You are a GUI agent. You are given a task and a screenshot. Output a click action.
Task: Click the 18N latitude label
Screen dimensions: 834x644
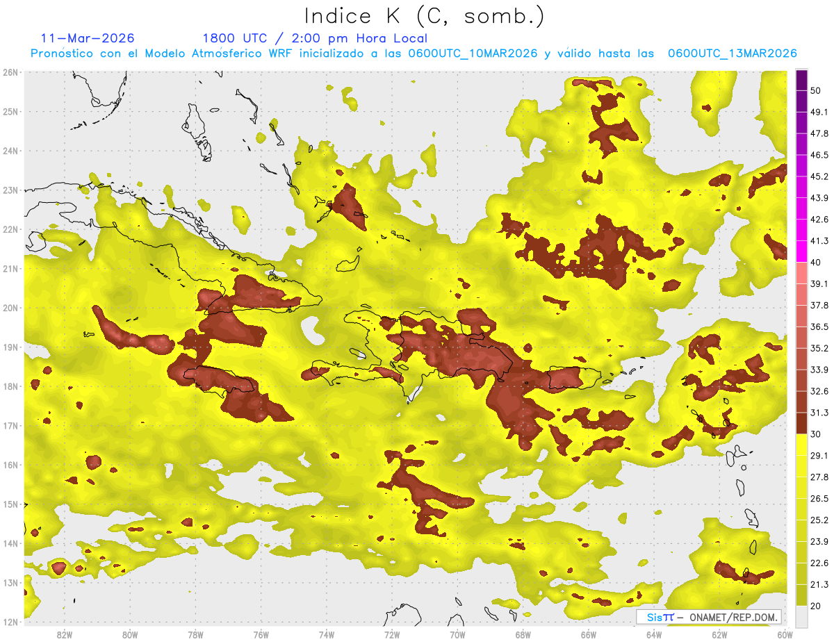[x=10, y=386]
